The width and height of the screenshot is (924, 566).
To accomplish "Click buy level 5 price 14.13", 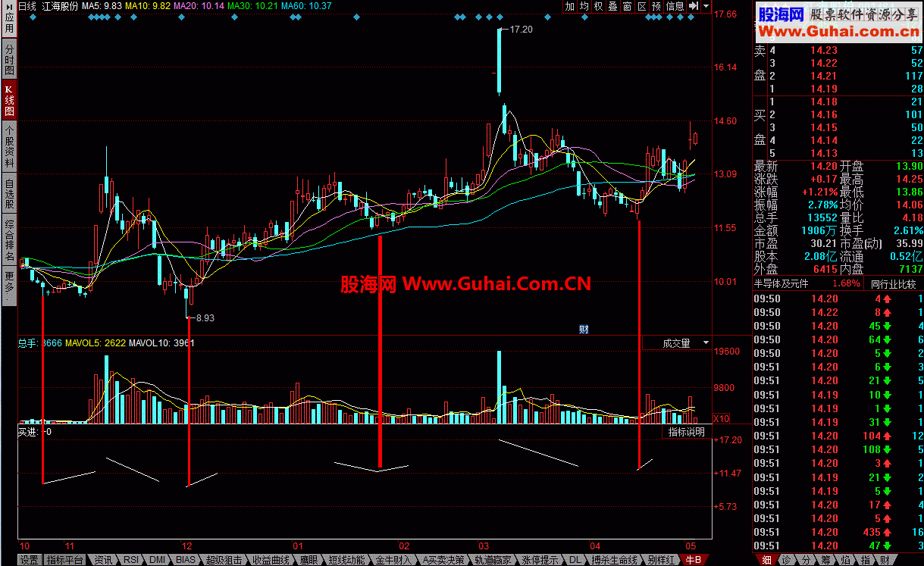I will coord(823,153).
